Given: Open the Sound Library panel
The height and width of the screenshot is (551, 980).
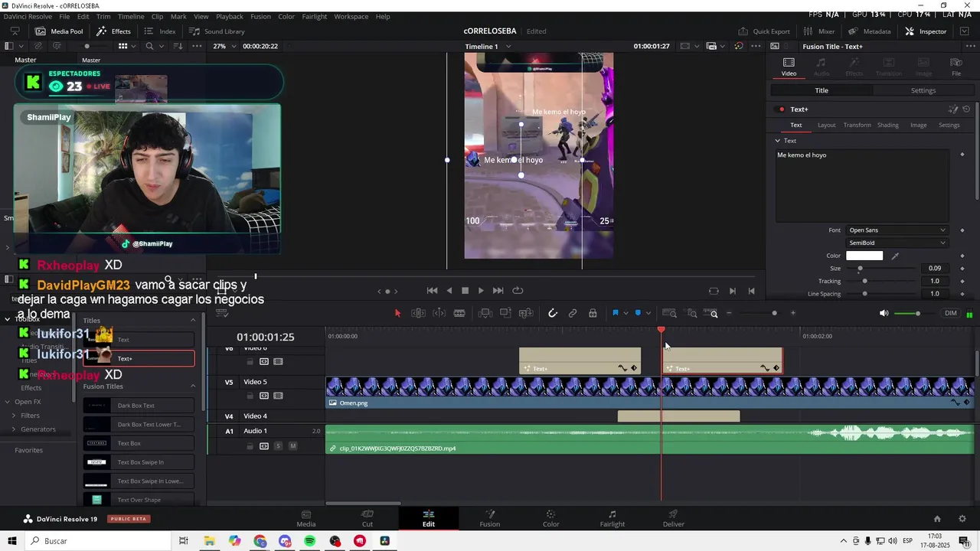Looking at the screenshot, I should coord(217,31).
